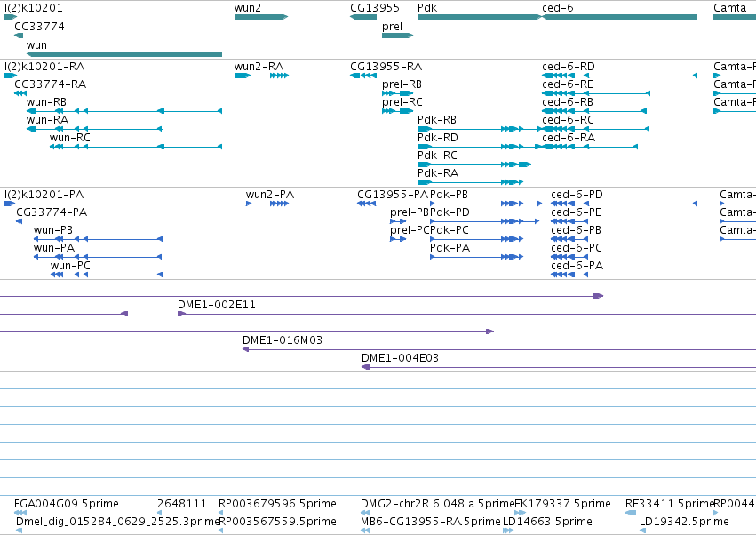Viewport: 756px width, 535px height.
Task: Click the Pdk-PA protein label
Action: (x=450, y=248)
